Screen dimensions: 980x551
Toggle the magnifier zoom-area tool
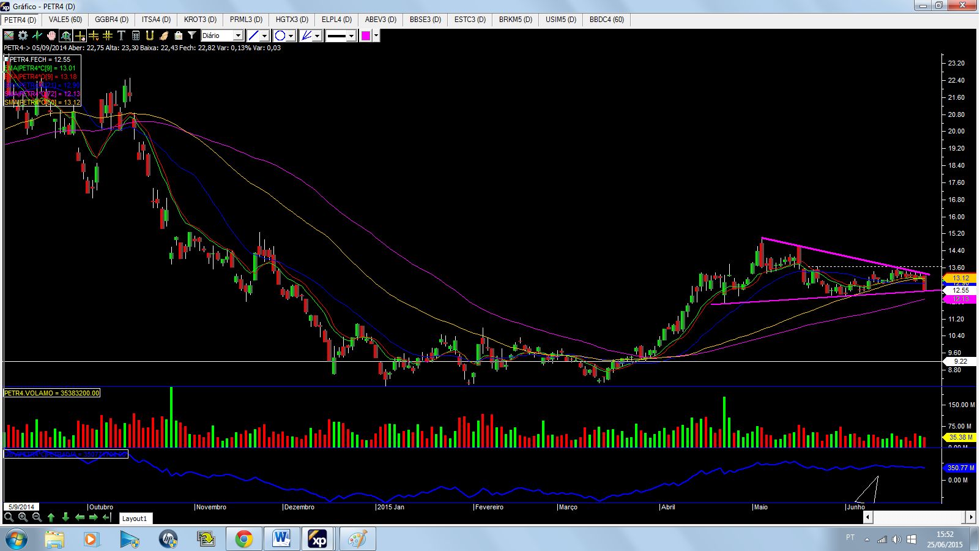(65, 36)
